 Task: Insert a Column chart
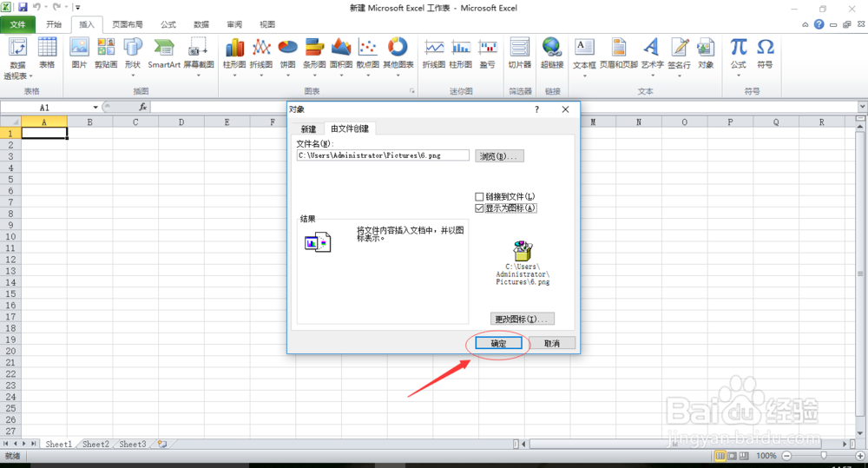[x=234, y=56]
